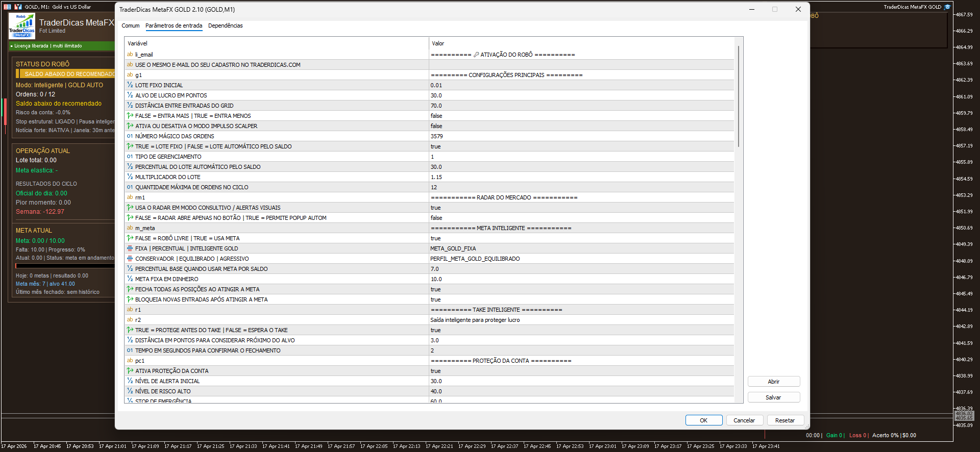Screen dimensions: 980x452
Task: Click the ½ icon beside LOTE FIXO INICIAL
Action: 130,85
